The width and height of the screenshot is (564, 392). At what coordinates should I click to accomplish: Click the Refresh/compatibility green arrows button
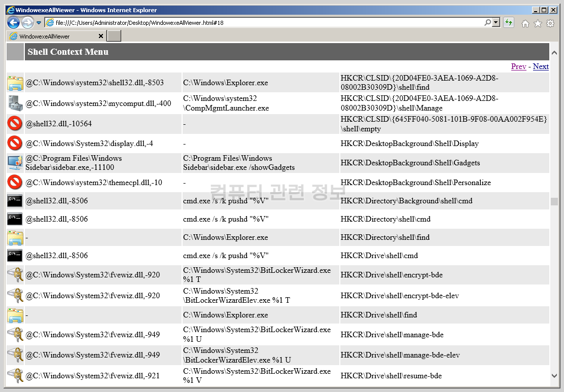(509, 23)
